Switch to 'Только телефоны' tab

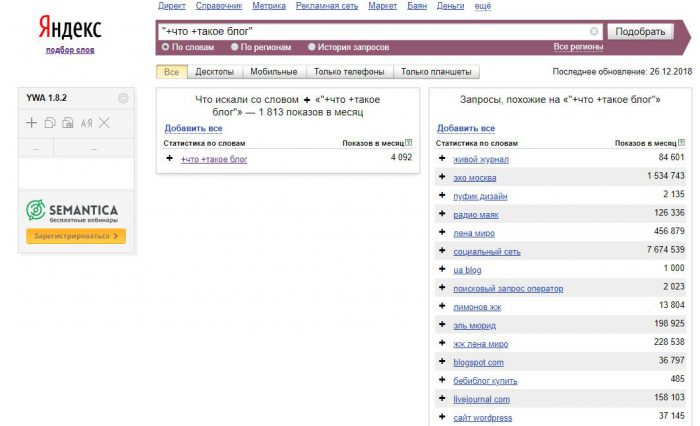[349, 72]
